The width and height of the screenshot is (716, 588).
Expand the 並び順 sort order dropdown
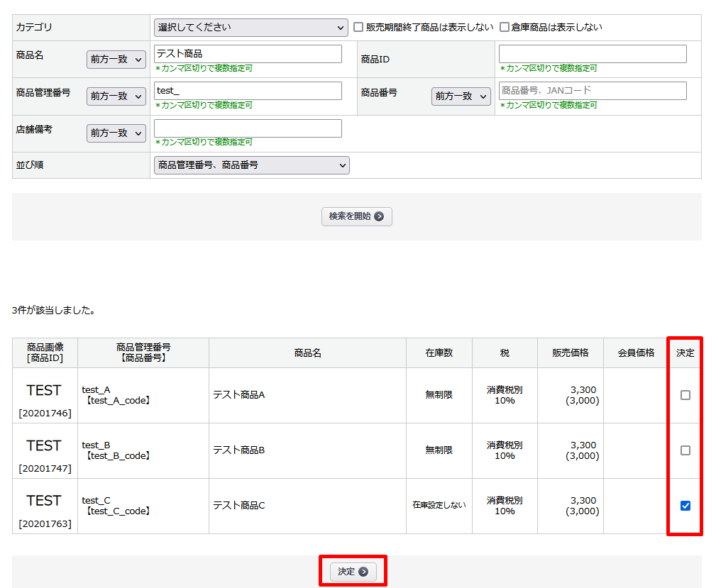pyautogui.click(x=251, y=165)
